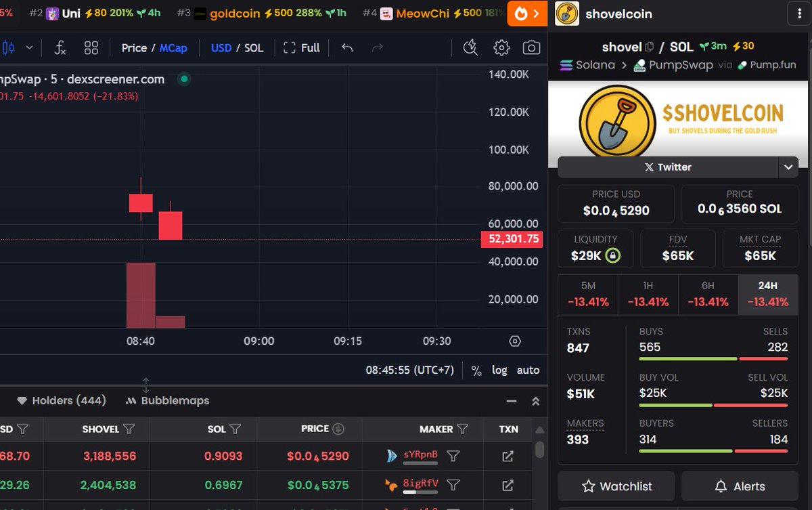Screen dimensions: 812x510
Task: Open the Bubblemaps tab
Action: 167,400
